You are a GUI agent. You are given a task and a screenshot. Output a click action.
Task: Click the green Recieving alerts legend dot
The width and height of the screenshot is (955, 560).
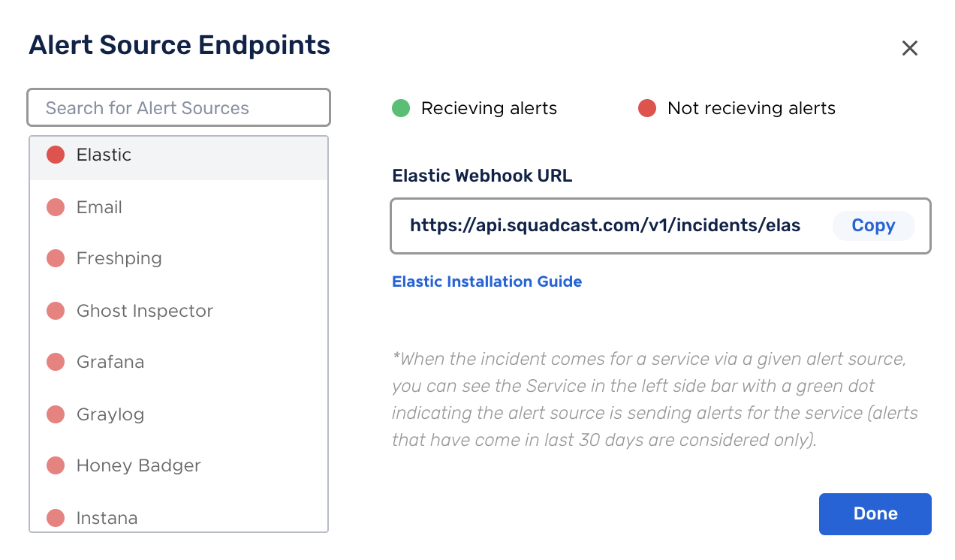pyautogui.click(x=401, y=108)
